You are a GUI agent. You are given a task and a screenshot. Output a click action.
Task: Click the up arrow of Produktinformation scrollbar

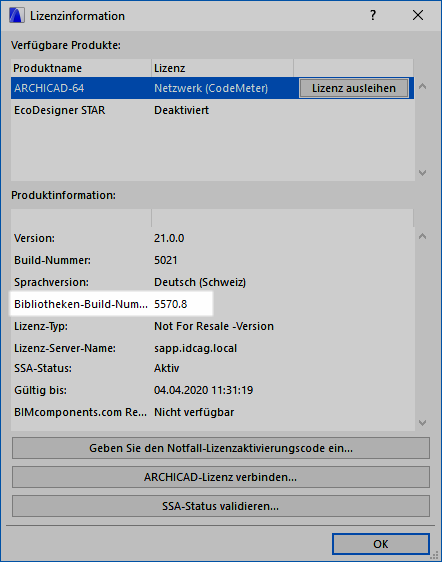point(423,236)
